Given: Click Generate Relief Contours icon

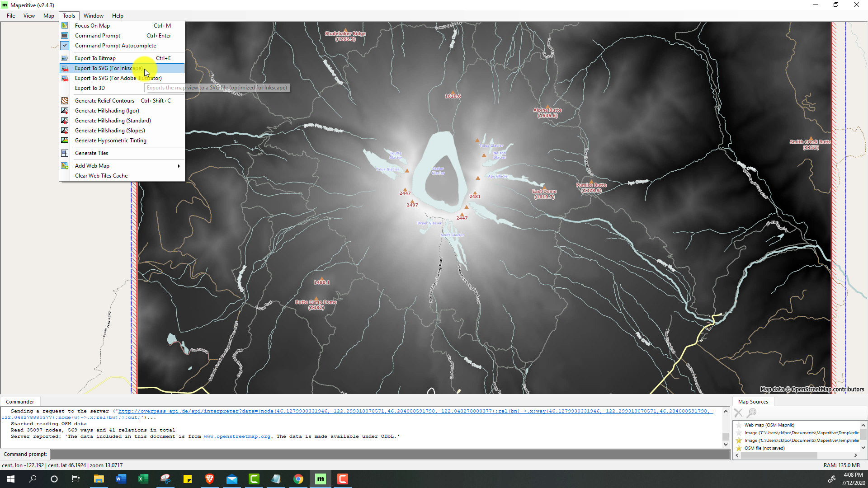Looking at the screenshot, I should pyautogui.click(x=65, y=101).
